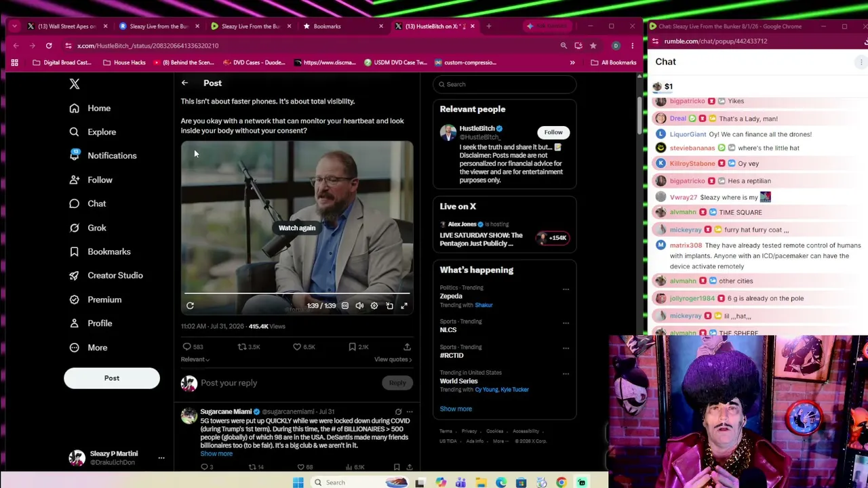Open File Explorer from the taskbar
The image size is (868, 488).
click(481, 483)
